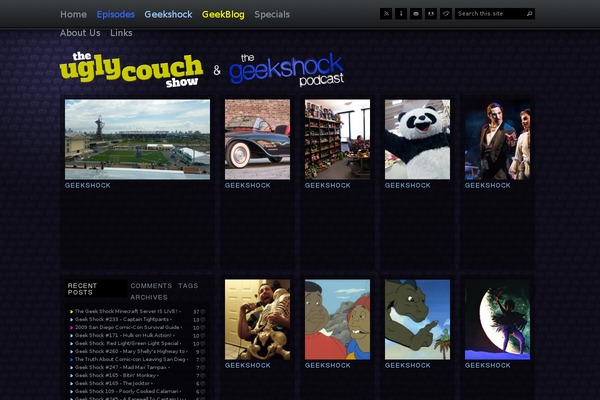Image resolution: width=600 pixels, height=400 pixels.
Task: Click the Geekshock Podcast logo
Action: pos(286,69)
